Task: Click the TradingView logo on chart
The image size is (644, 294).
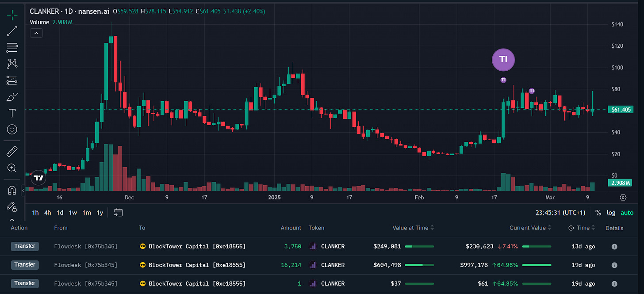Action: pyautogui.click(x=39, y=178)
